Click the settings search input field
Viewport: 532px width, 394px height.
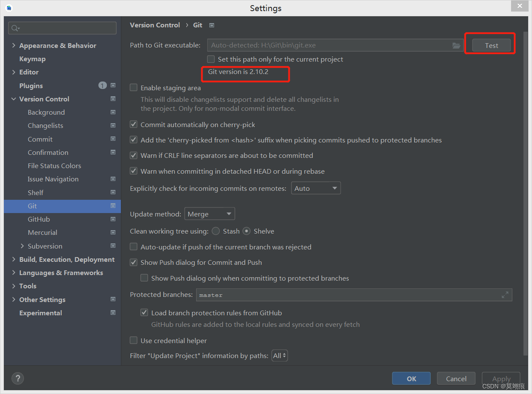[62, 28]
